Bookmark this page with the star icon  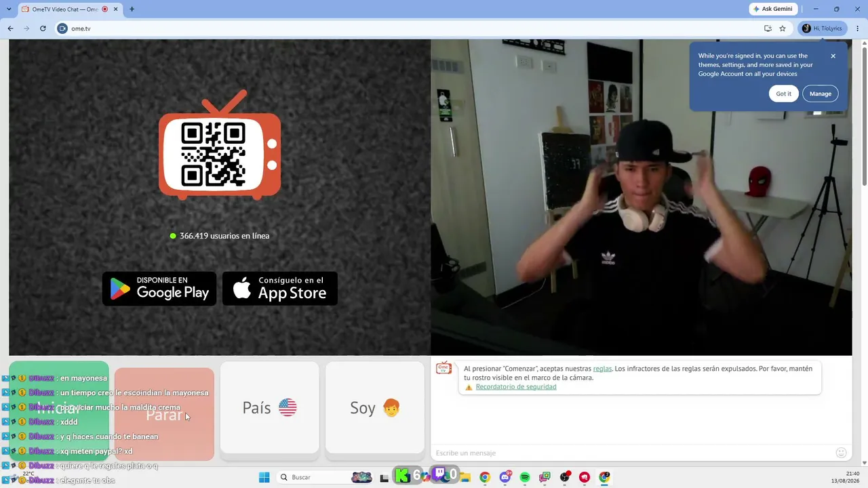point(783,28)
